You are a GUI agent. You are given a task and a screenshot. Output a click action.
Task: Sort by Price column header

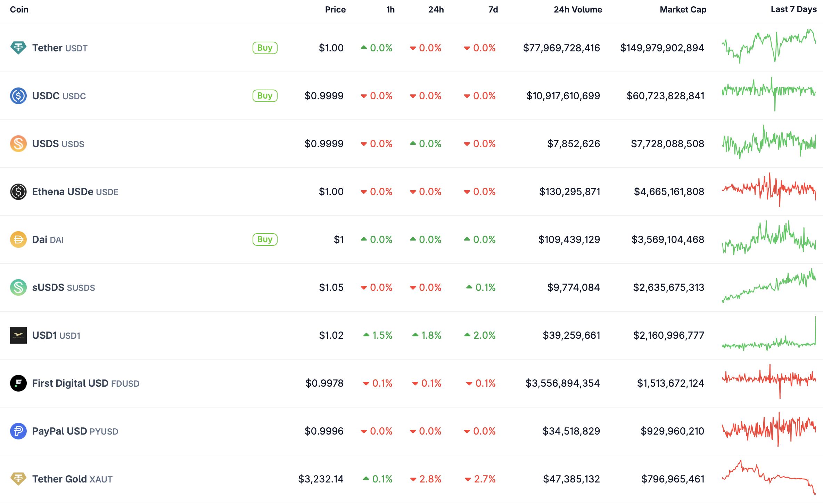tap(335, 10)
